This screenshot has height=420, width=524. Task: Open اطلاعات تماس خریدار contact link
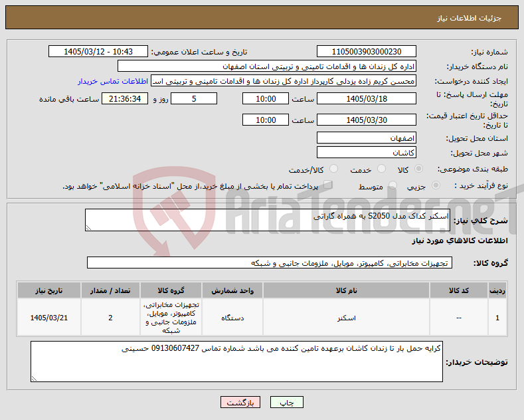pyautogui.click(x=113, y=81)
